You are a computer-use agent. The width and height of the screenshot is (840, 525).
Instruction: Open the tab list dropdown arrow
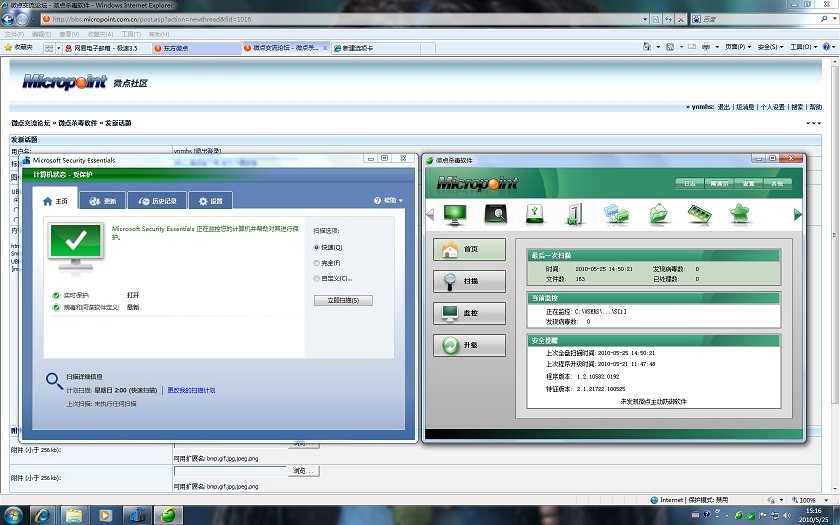click(58, 48)
